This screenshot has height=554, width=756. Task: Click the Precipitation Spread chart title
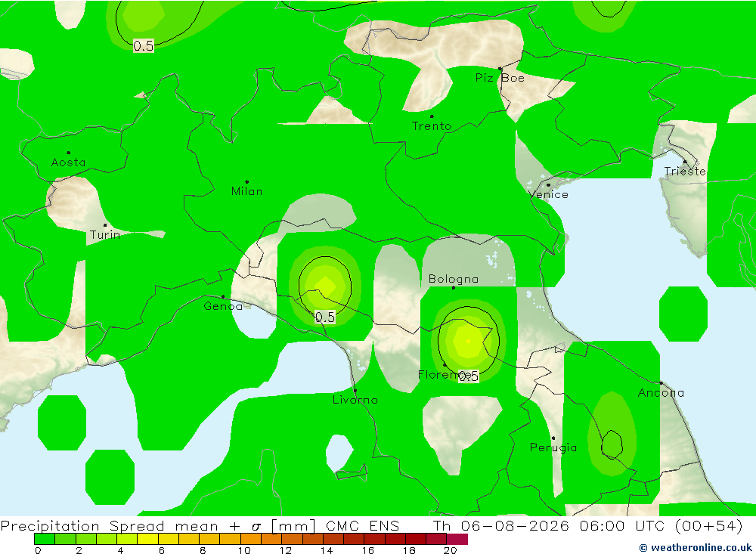point(200,525)
